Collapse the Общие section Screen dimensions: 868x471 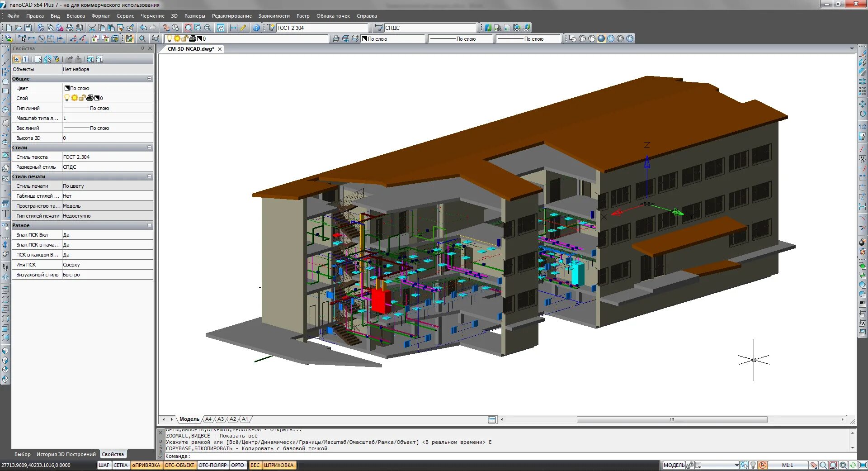pos(150,79)
